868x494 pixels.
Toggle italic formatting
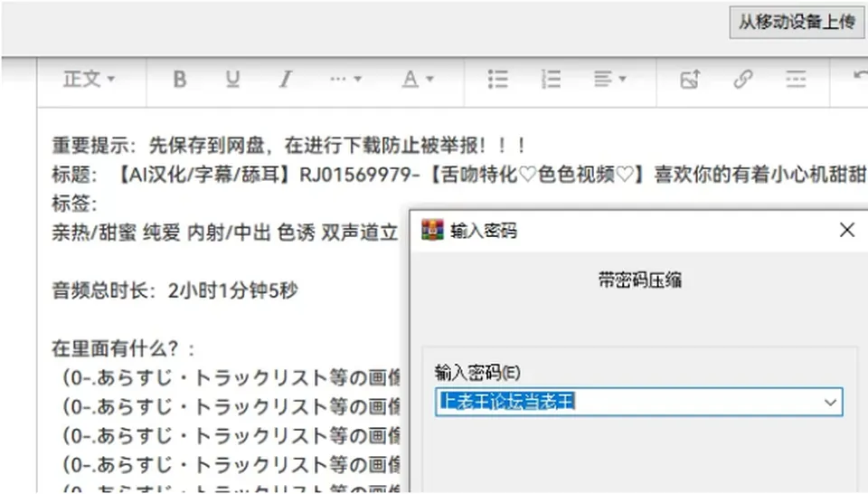285,80
